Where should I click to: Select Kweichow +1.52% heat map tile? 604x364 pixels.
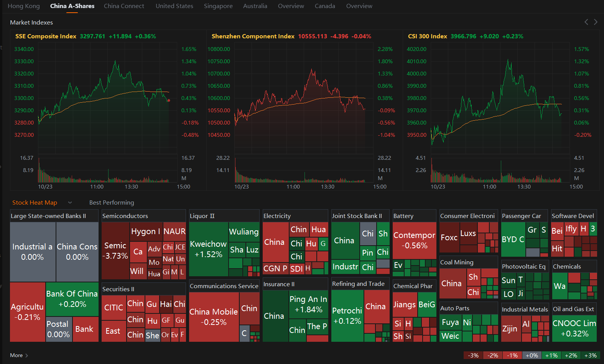click(208, 249)
